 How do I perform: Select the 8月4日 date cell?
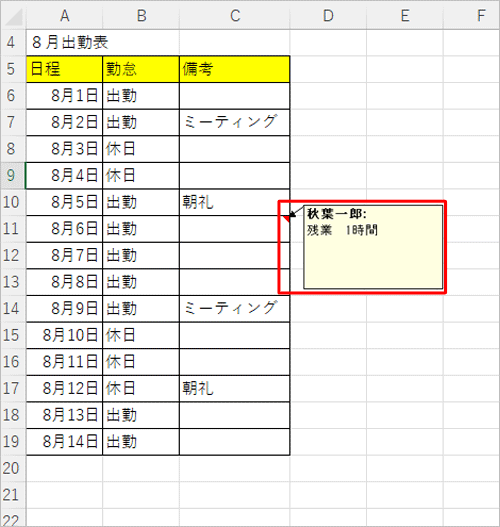pos(65,175)
